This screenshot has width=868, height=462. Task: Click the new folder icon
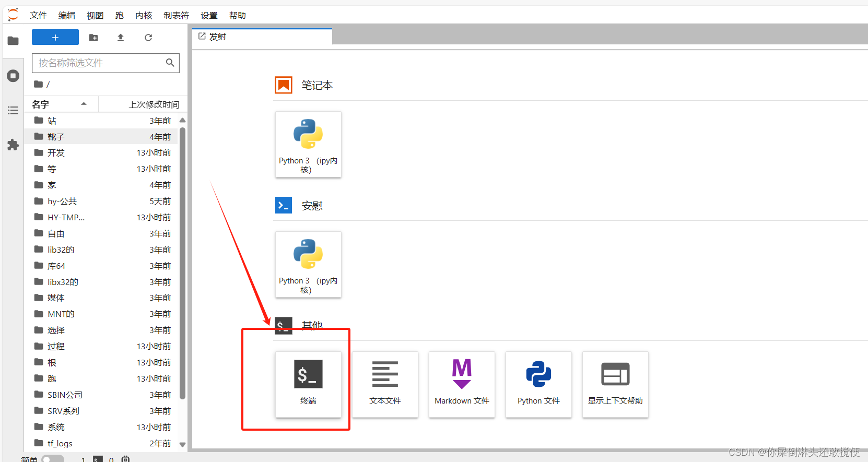[x=93, y=38]
